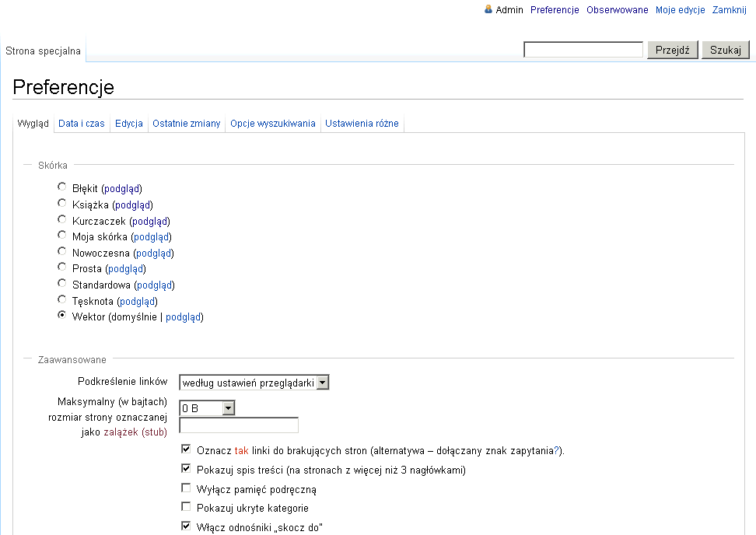The width and height of the screenshot is (756, 535).
Task: Choose the Nowoczesna skin option
Action: click(x=62, y=252)
